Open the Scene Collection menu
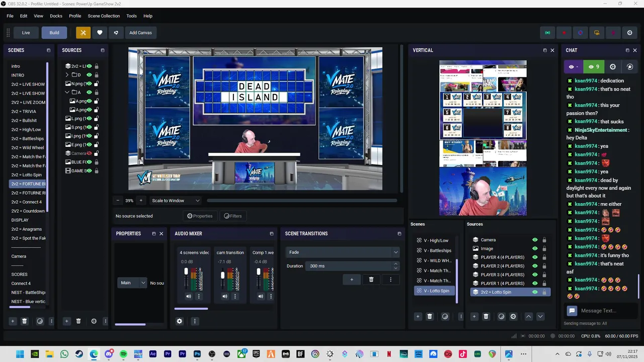This screenshot has height=362, width=644. click(x=104, y=16)
